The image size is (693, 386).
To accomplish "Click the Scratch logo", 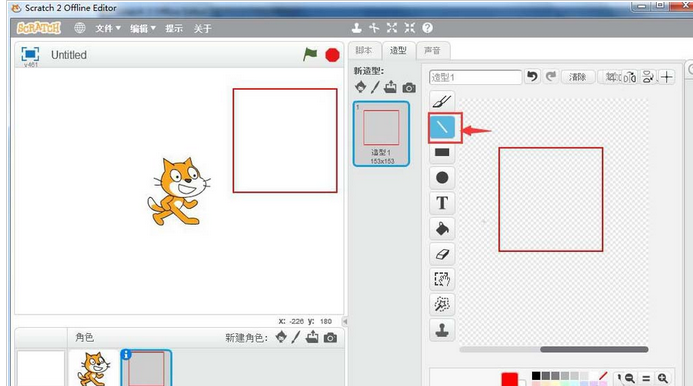I will 38,28.
